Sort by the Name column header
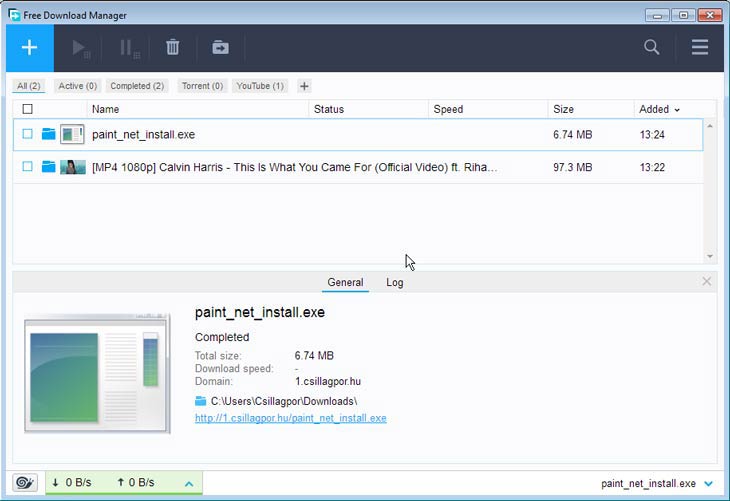The width and height of the screenshot is (730, 501). tap(198, 109)
